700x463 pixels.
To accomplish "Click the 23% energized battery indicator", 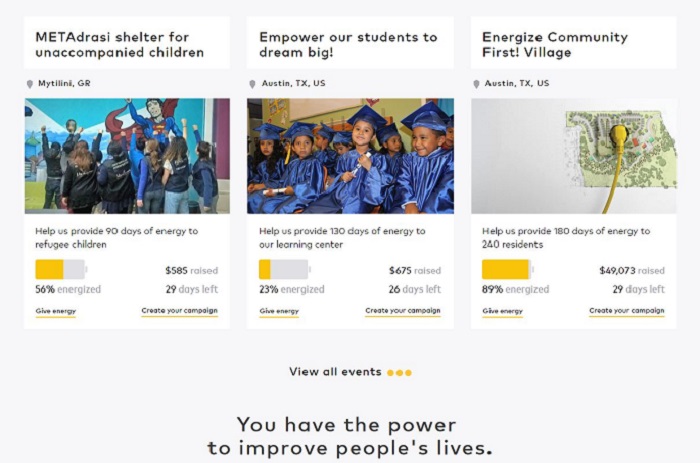I will pos(285,270).
